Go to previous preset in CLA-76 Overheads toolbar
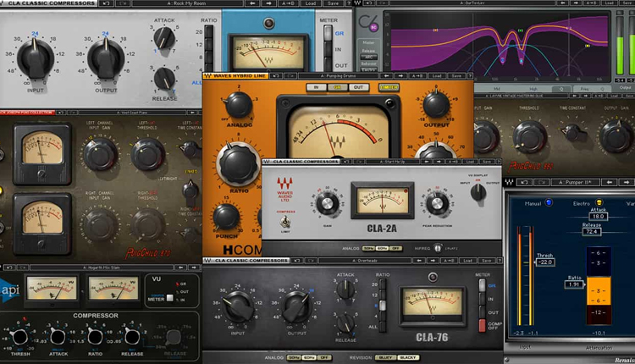The height and width of the screenshot is (364, 635). point(419,261)
